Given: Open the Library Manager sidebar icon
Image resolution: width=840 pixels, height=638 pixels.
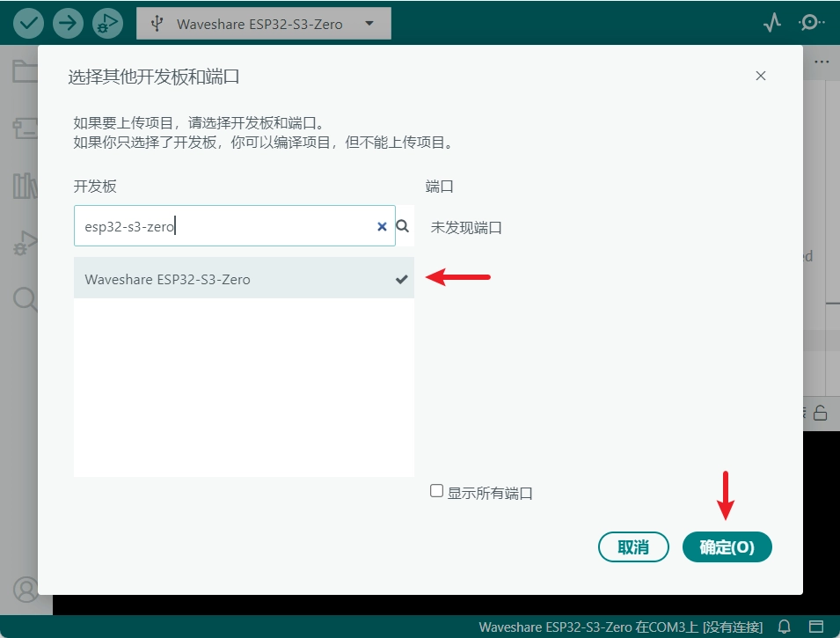Looking at the screenshot, I should point(25,186).
